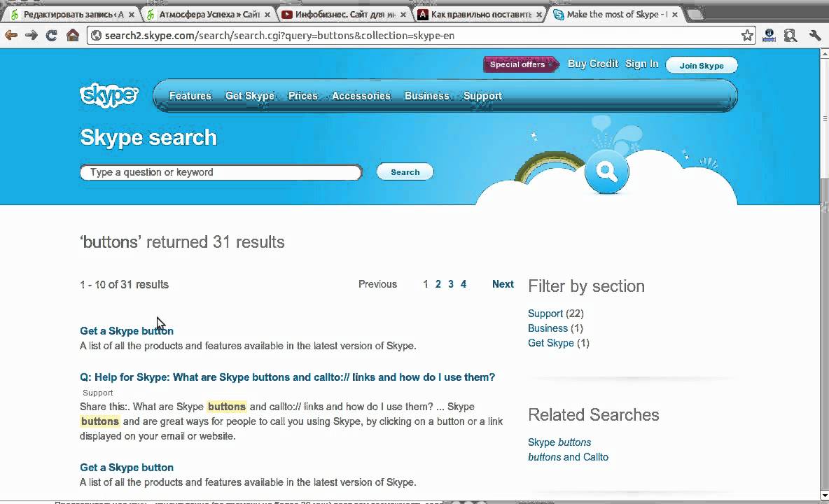The image size is (829, 504).
Task: Open the Business menu item
Action: point(426,96)
